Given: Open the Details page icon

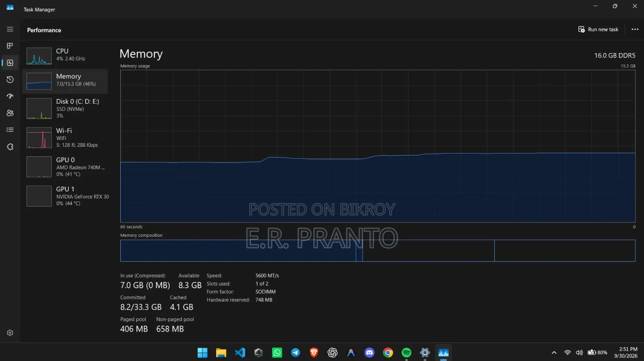Looking at the screenshot, I should [10, 130].
